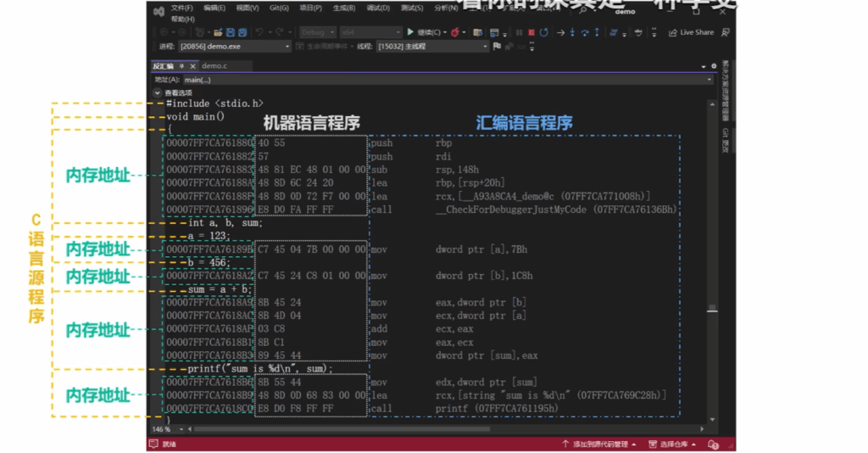Open the 文件(F) menu
Viewport: 868px width, 453px height.
[x=181, y=8]
